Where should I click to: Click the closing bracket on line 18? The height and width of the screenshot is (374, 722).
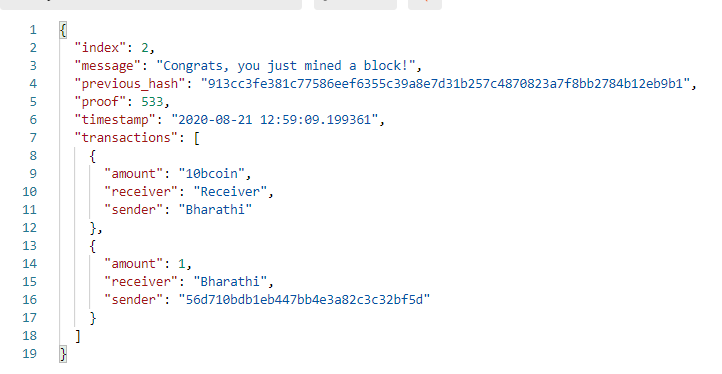(x=78, y=336)
